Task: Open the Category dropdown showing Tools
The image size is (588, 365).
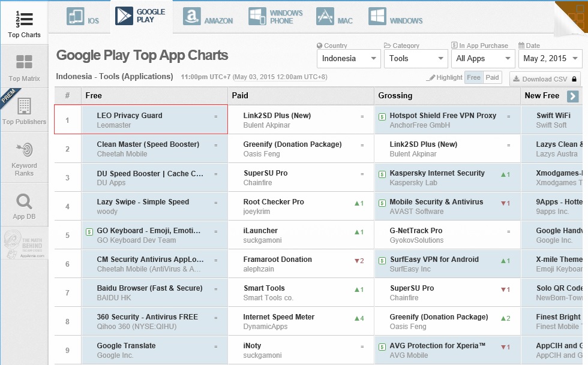Action: tap(416, 59)
